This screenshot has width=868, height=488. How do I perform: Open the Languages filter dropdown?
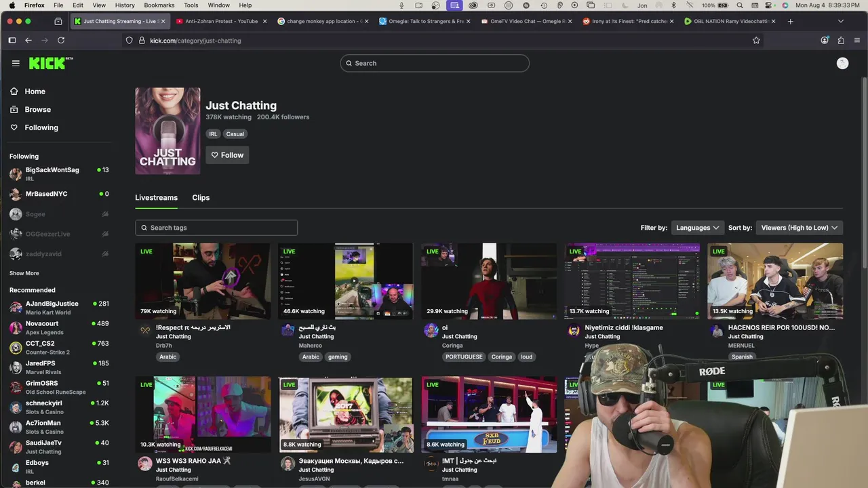point(698,228)
